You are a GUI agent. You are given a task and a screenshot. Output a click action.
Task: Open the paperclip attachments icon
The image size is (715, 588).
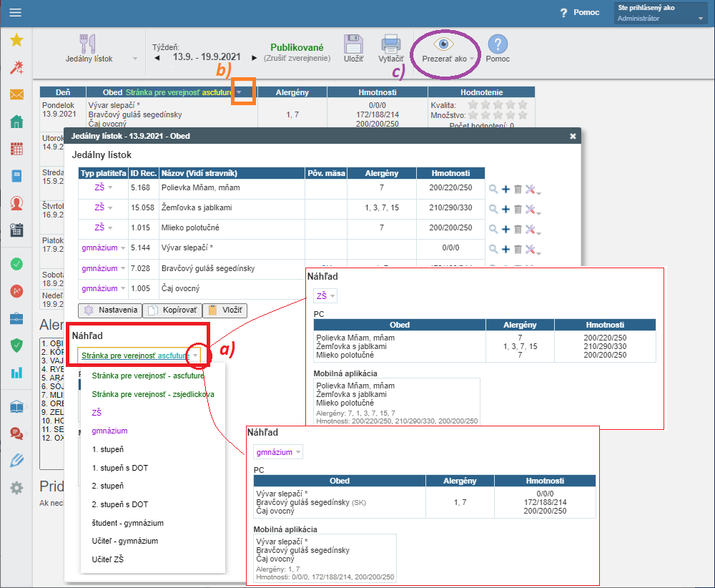point(16,461)
